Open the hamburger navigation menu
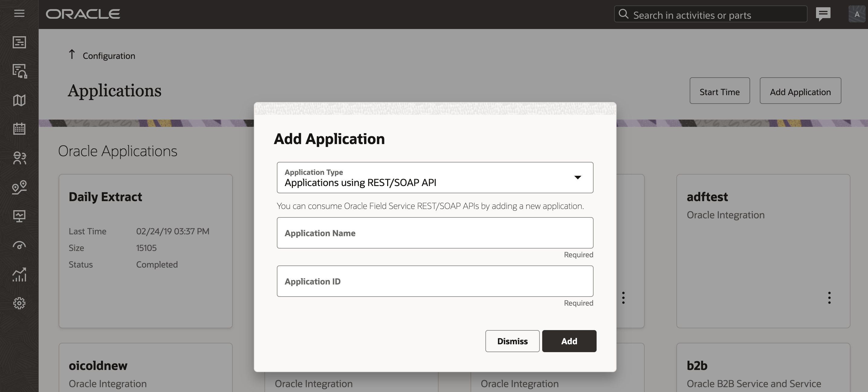This screenshot has width=868, height=392. click(19, 14)
